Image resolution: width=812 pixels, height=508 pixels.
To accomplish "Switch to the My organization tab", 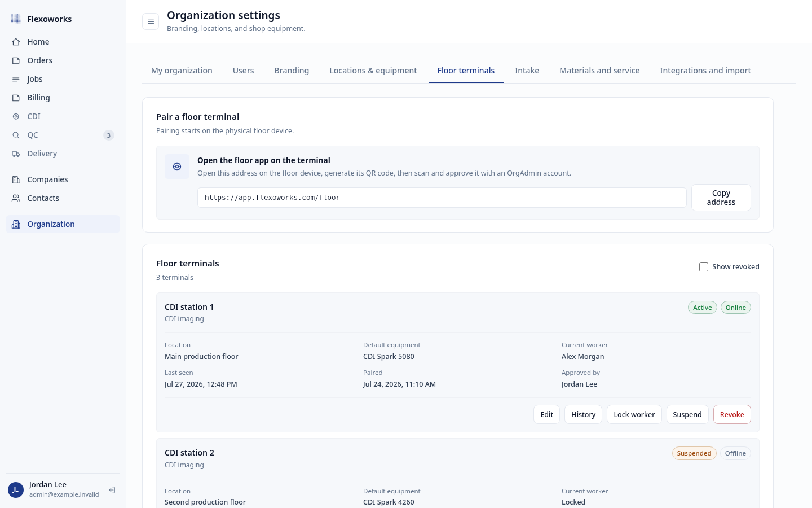I will [182, 71].
